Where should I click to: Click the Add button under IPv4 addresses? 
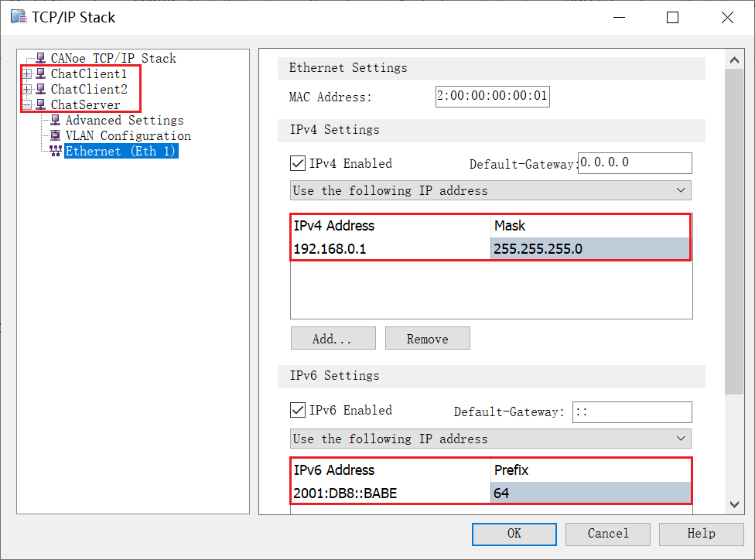point(333,338)
